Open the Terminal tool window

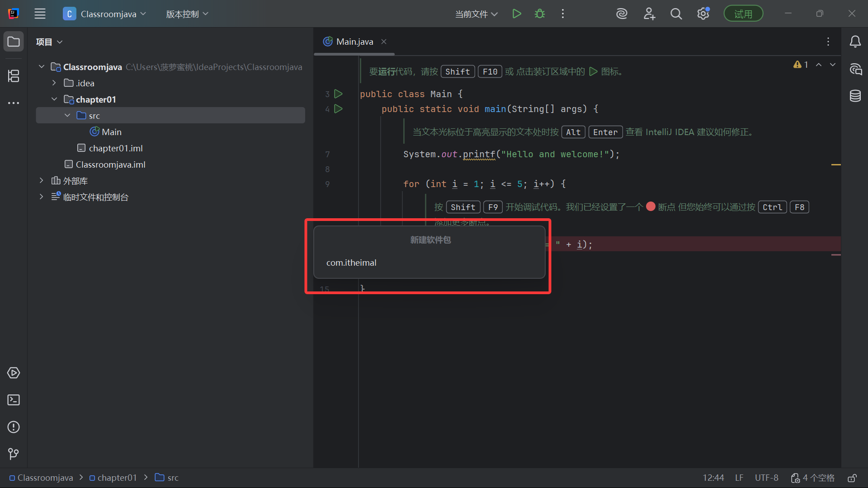(x=14, y=400)
